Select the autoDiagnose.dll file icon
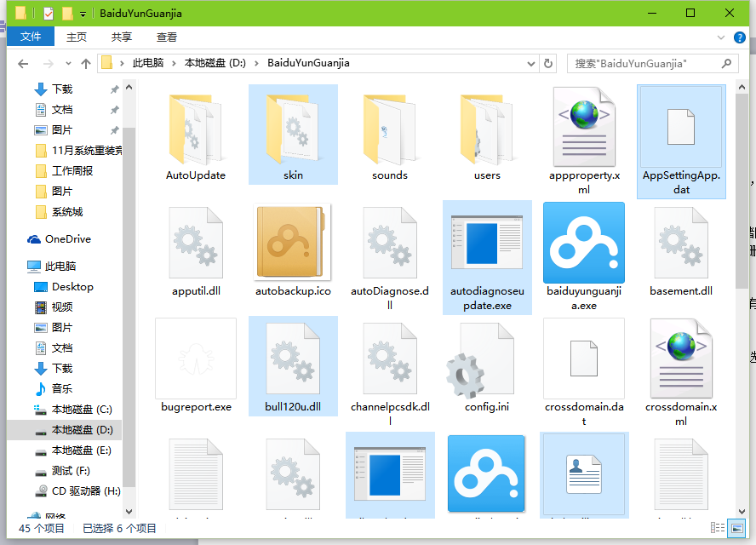This screenshot has height=545, width=756. 390,243
